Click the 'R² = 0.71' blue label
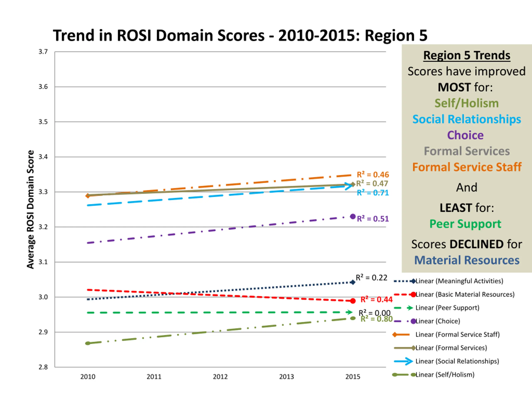The width and height of the screenshot is (532, 399). coord(373,193)
